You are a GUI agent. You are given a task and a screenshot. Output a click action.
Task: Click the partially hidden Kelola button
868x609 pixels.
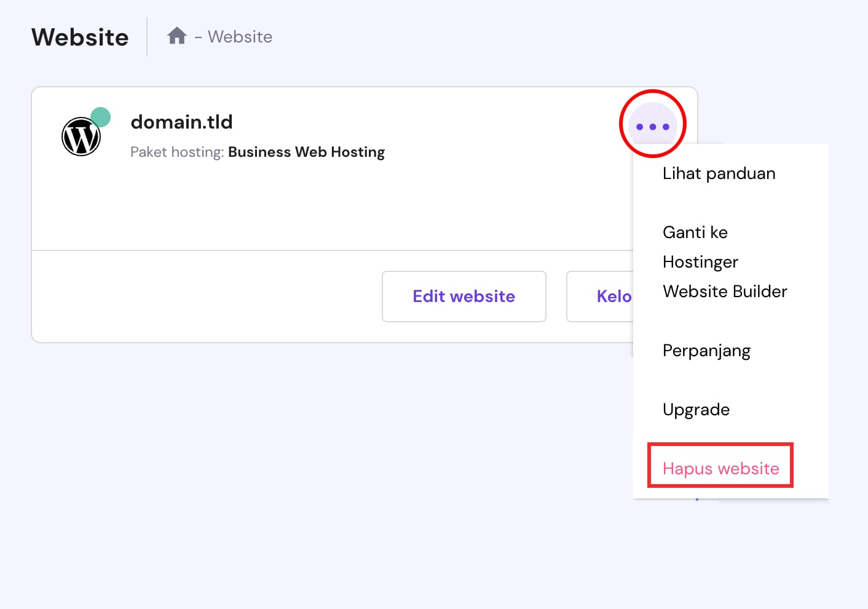tap(606, 297)
